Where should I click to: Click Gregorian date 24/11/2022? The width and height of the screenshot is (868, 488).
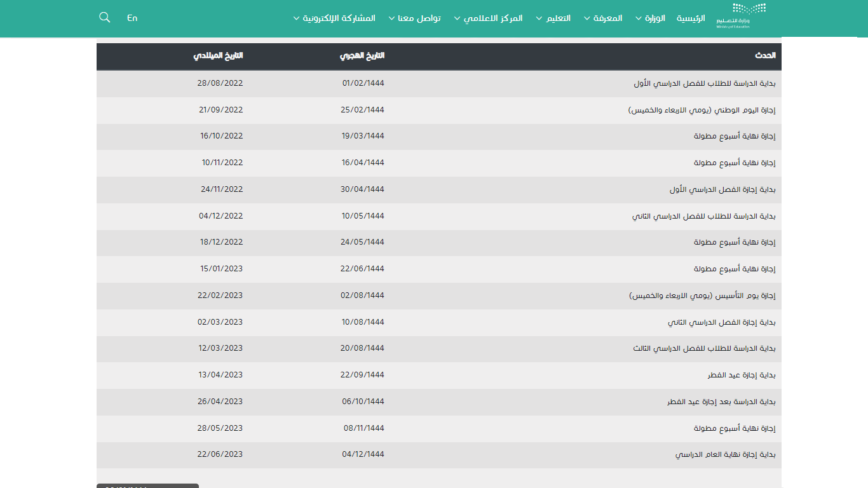click(222, 189)
